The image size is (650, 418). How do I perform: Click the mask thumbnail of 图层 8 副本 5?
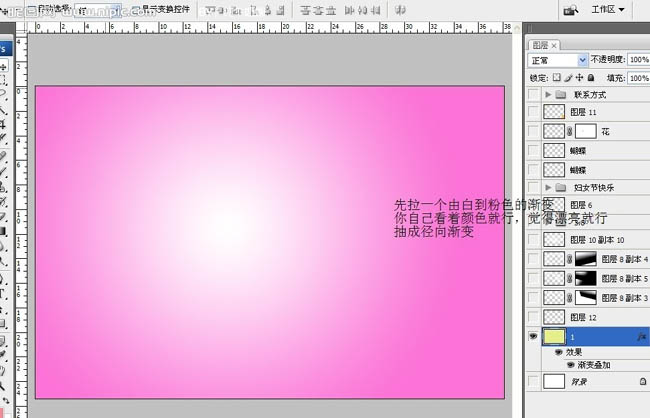pyautogui.click(x=586, y=279)
